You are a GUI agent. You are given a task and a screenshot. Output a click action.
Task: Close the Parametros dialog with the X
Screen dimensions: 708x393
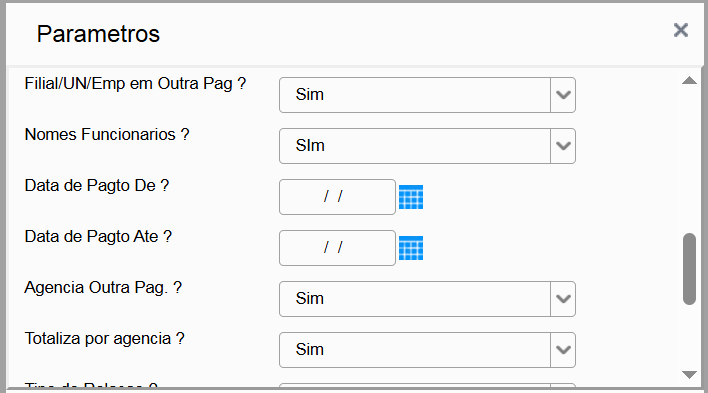(x=681, y=30)
